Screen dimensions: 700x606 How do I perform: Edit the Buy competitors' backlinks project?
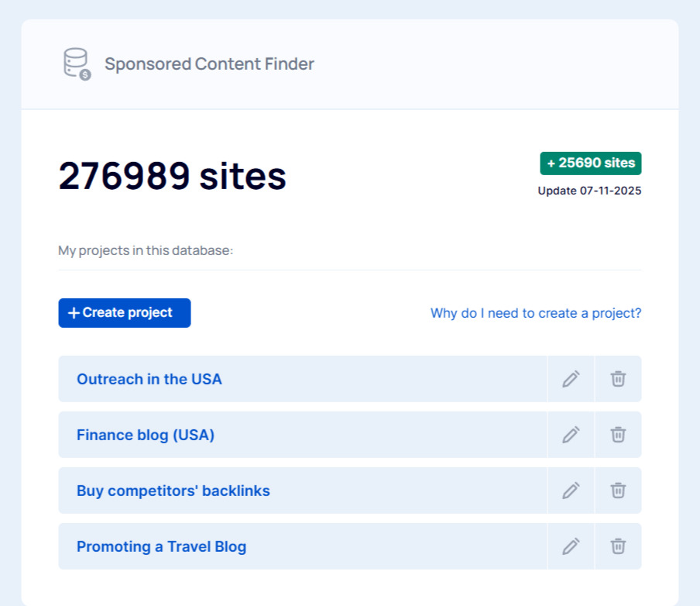pyautogui.click(x=571, y=491)
